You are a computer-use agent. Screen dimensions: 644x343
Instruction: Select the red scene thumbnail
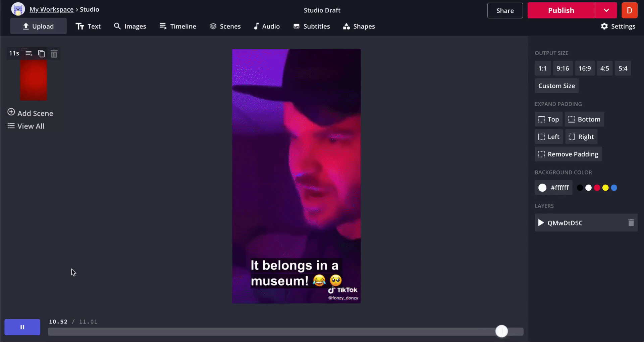pos(34,80)
